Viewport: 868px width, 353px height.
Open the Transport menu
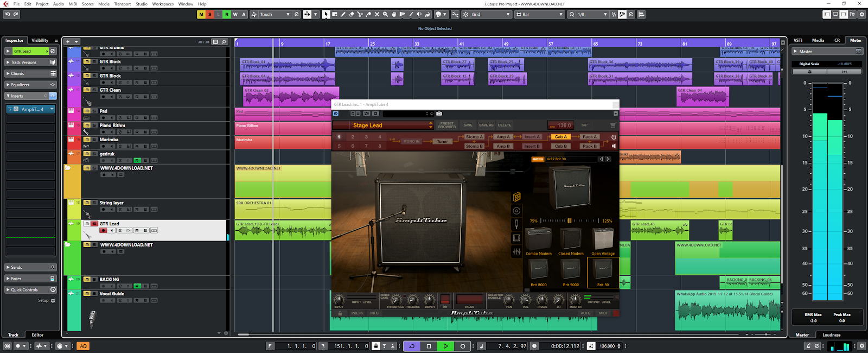click(x=122, y=4)
